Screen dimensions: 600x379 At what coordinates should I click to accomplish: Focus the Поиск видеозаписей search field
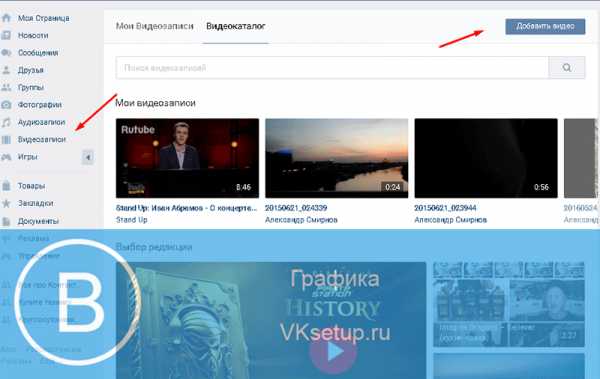point(332,68)
